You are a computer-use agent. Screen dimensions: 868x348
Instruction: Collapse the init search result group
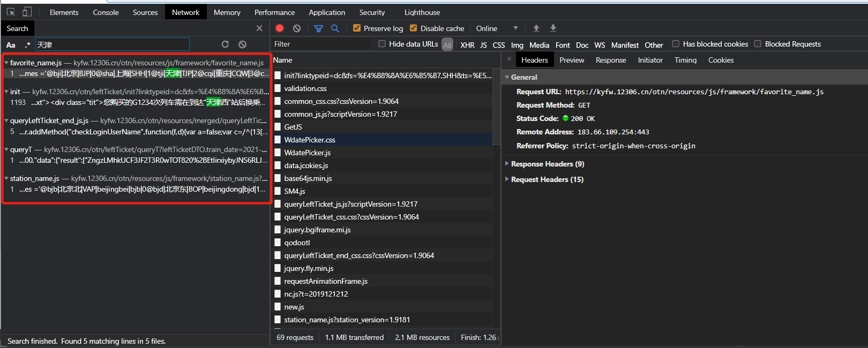[6, 92]
